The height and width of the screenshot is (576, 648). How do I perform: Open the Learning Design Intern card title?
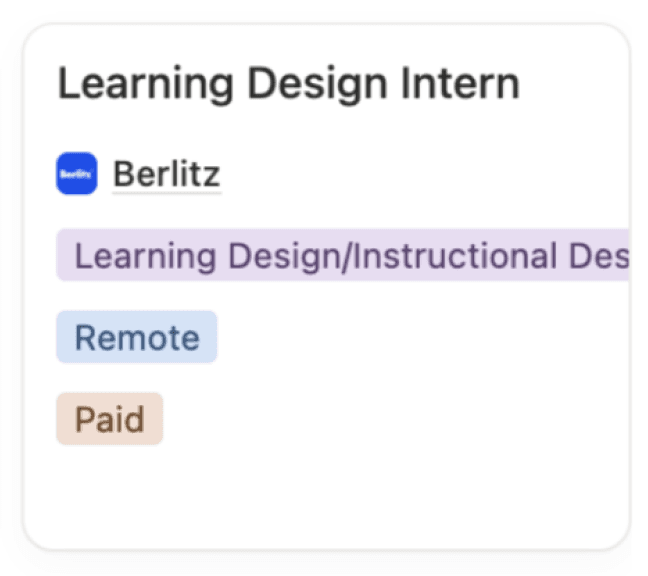(288, 84)
